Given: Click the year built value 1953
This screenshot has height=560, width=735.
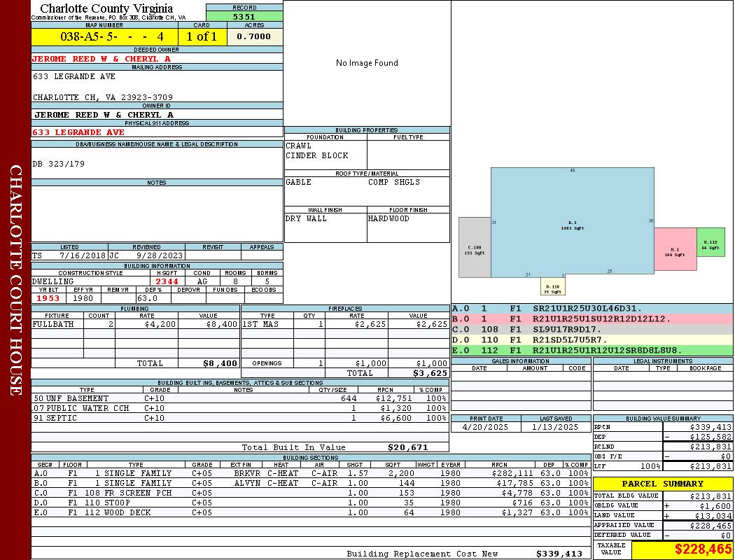Looking at the screenshot, I should [47, 298].
